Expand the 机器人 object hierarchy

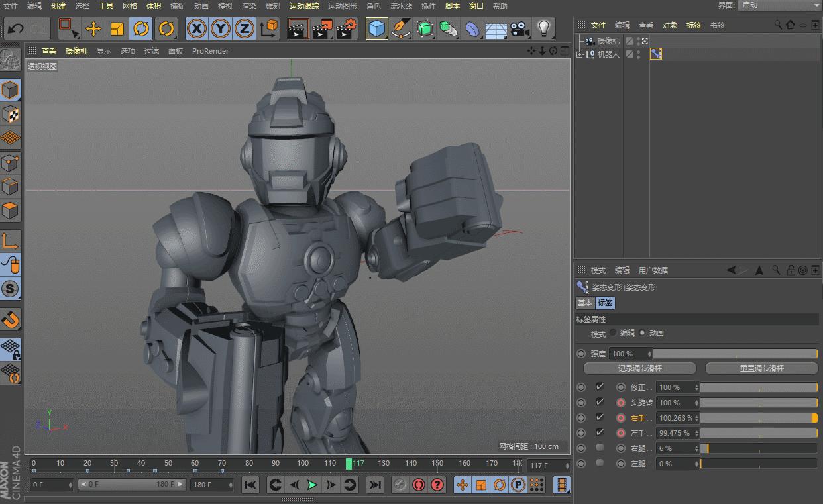[579, 54]
